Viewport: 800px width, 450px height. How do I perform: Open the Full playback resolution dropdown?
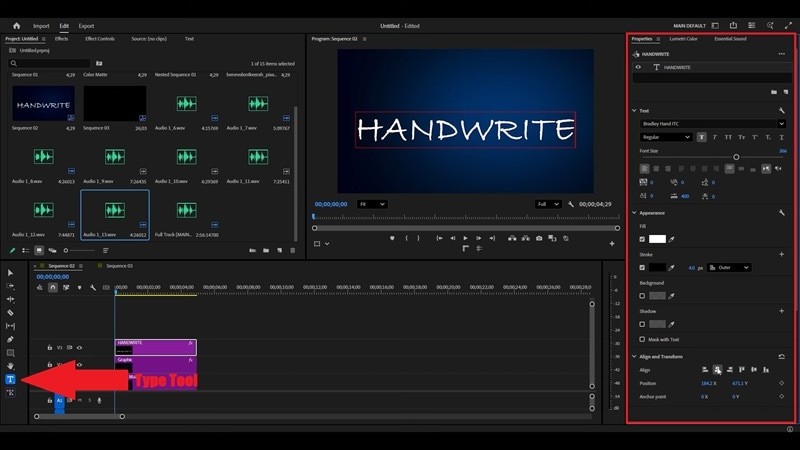tap(548, 204)
